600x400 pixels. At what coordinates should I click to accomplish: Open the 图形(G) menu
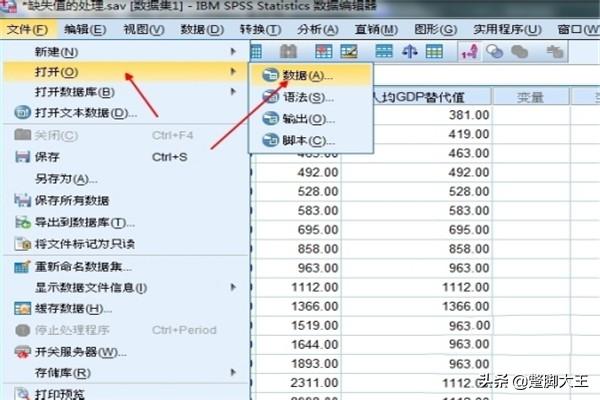coord(436,29)
